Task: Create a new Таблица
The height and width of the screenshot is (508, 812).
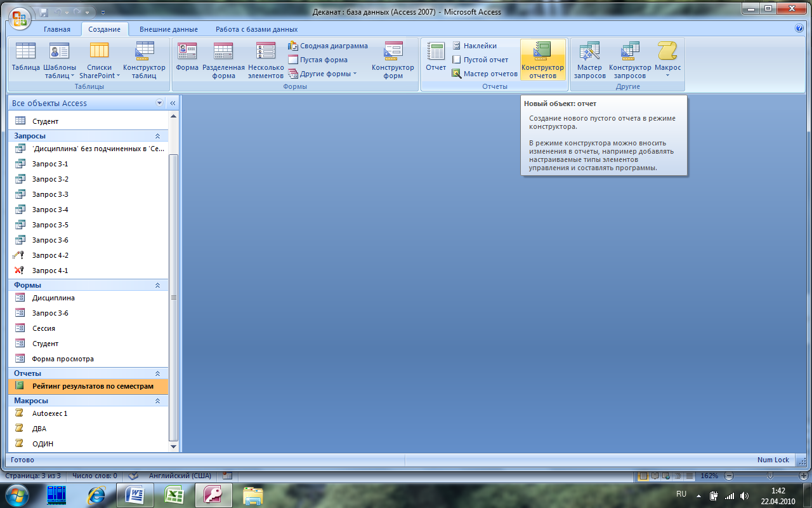Action: pos(25,60)
